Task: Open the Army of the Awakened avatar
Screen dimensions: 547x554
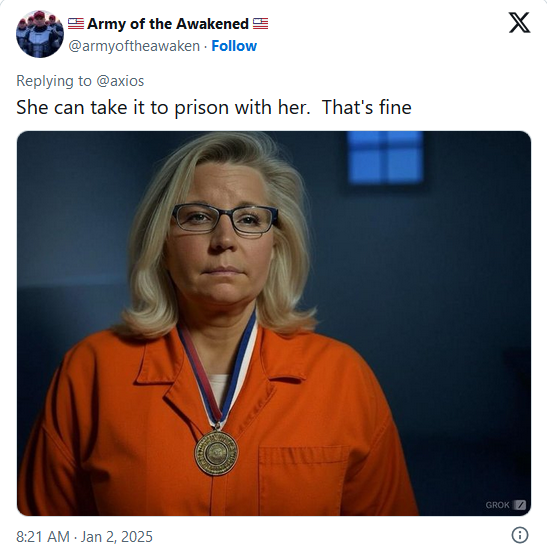Action: pos(40,34)
